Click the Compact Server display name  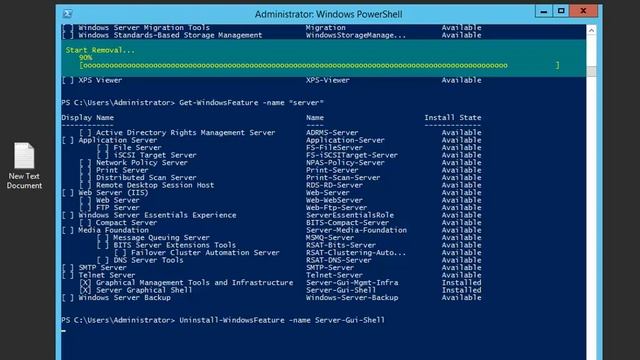pos(126,222)
